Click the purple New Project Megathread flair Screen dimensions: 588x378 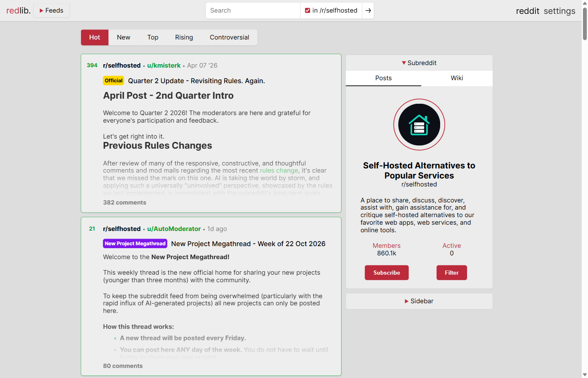coord(135,244)
